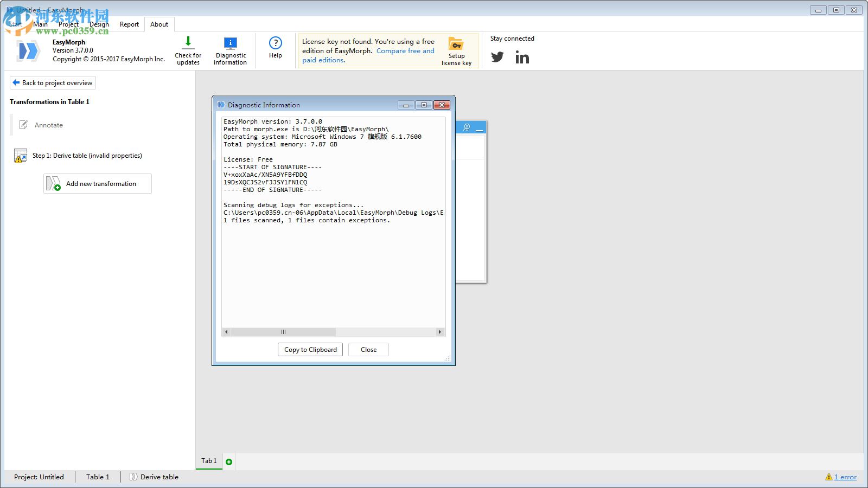Click the scroll right arrow in diagnostic log

click(439, 332)
